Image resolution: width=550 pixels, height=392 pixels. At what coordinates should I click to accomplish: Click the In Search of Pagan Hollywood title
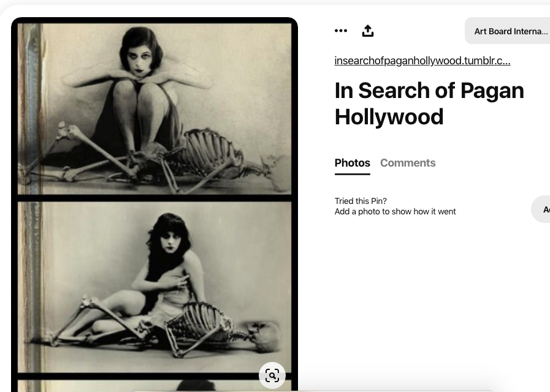(429, 104)
